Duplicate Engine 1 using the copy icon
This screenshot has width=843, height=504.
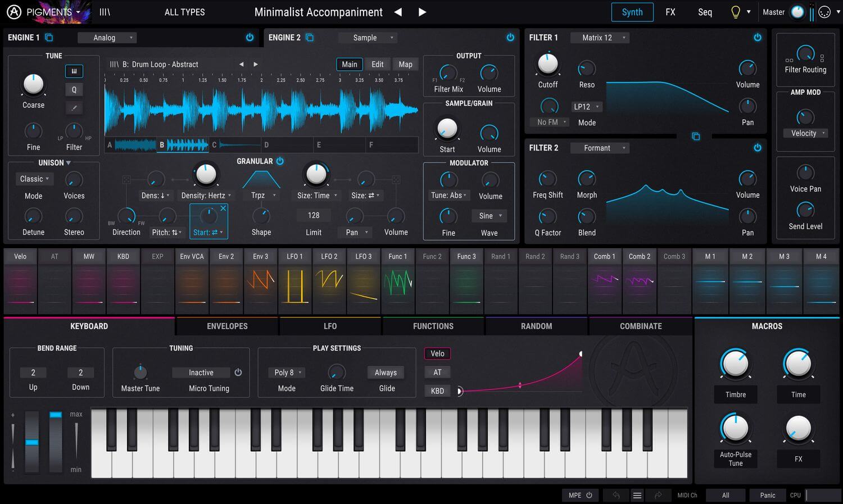click(x=48, y=37)
